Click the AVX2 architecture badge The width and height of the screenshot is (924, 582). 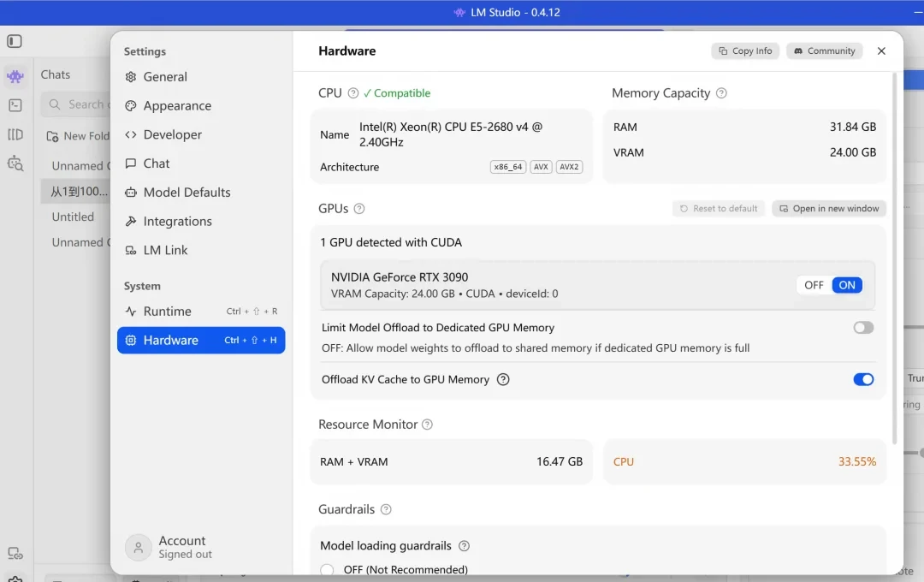point(569,167)
